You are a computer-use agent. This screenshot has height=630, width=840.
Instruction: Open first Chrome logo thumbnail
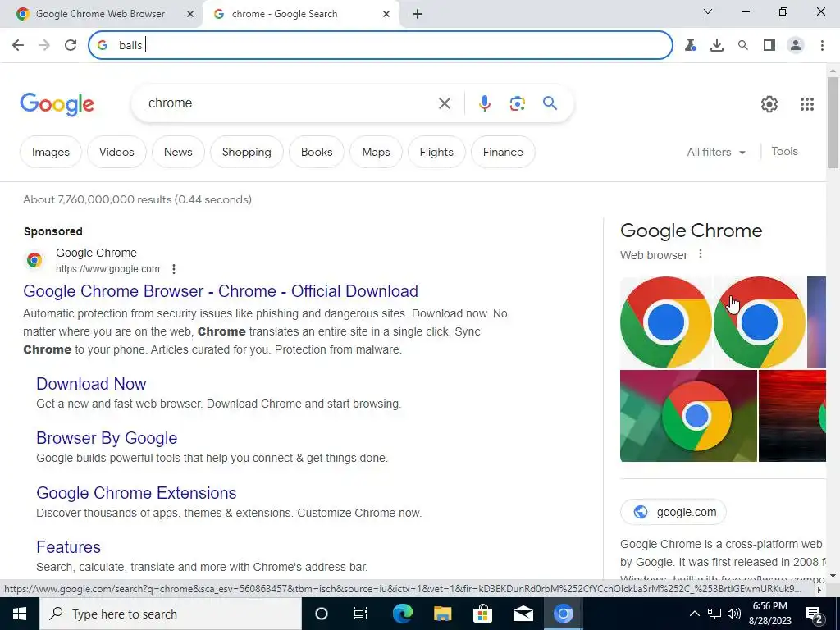tap(666, 322)
